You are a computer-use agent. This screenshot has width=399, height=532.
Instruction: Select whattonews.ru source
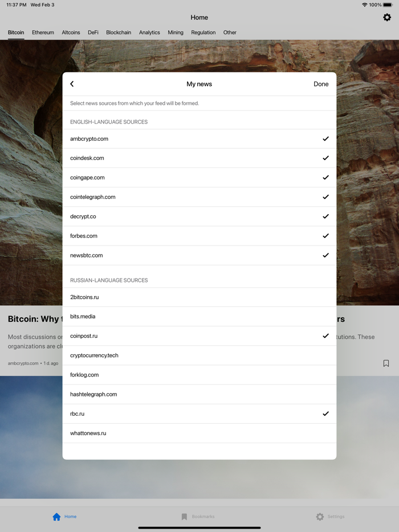click(199, 433)
